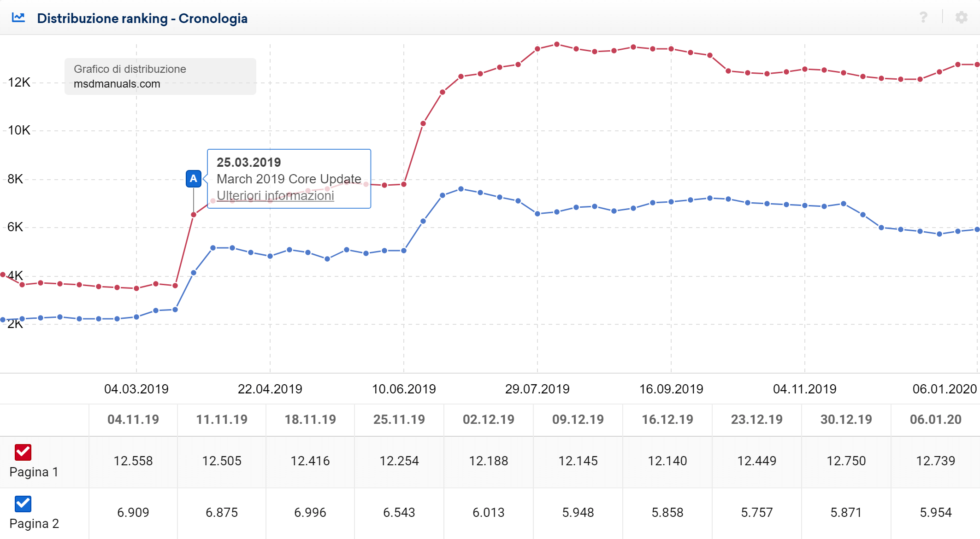Viewport: 980px width, 539px height.
Task: Click the 04.11.2019 axis date label
Action: click(805, 389)
